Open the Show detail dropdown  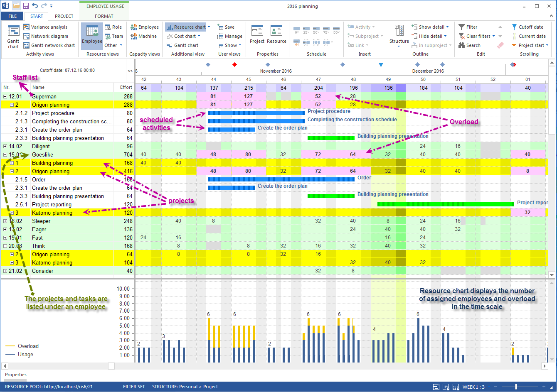[429, 27]
